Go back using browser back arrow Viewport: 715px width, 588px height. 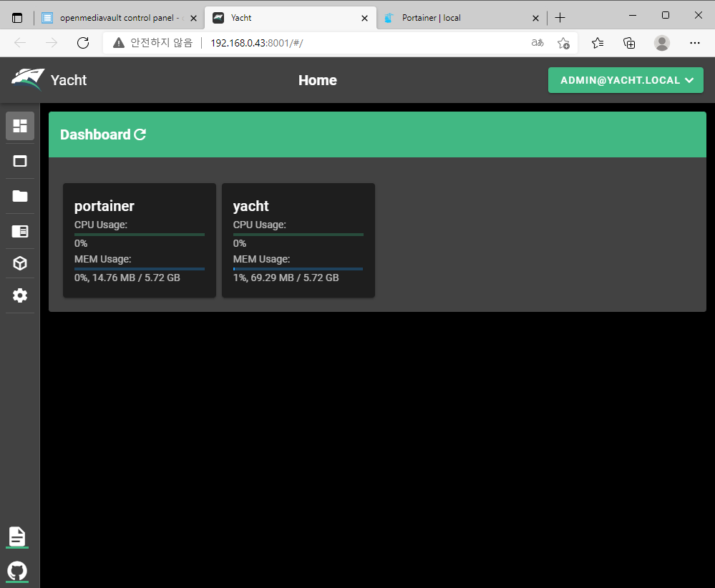(x=20, y=43)
